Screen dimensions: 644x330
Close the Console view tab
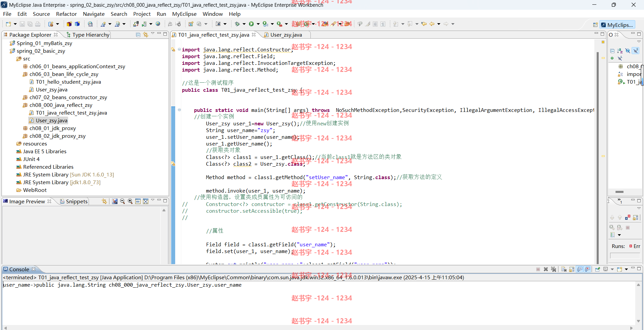pos(34,269)
